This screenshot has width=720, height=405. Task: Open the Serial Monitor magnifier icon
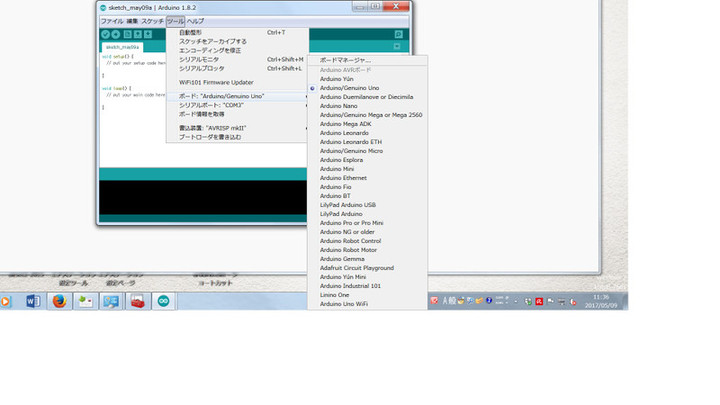tap(397, 34)
